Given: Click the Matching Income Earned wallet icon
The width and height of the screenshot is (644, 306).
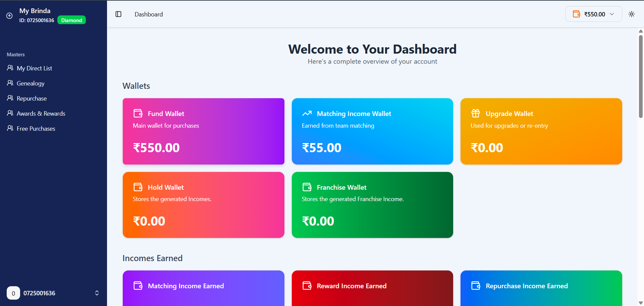Looking at the screenshot, I should click(x=138, y=286).
